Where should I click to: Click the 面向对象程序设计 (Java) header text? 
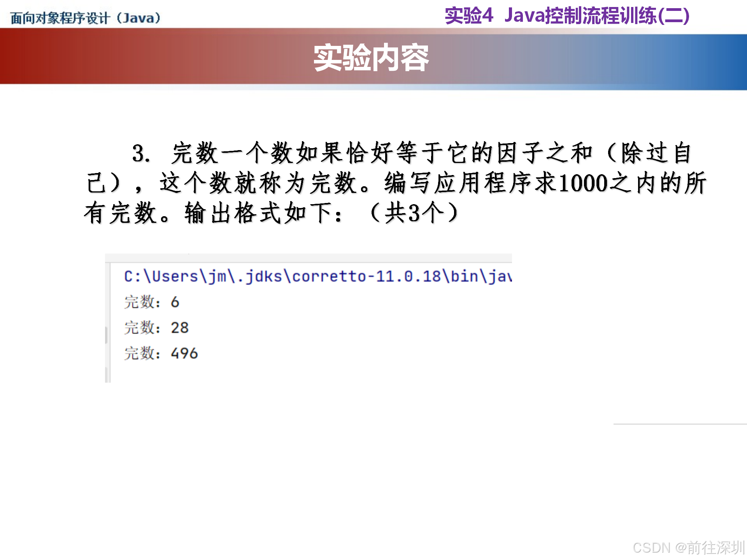tap(85, 18)
